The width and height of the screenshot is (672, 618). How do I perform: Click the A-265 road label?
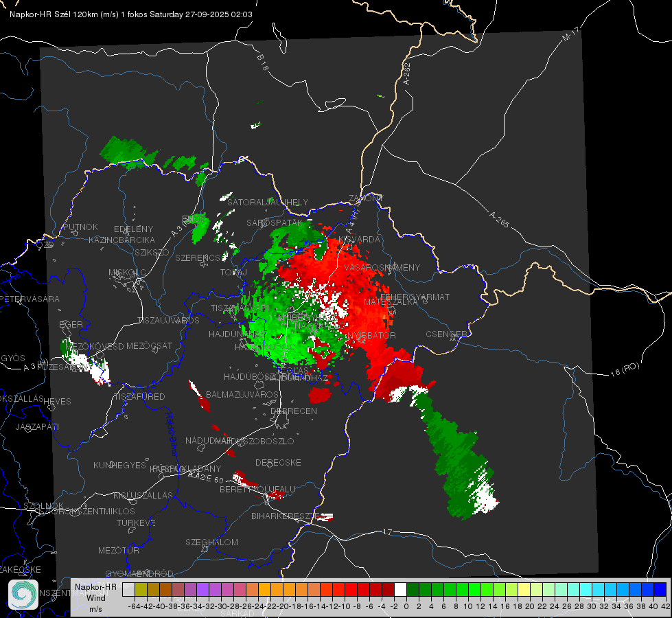[x=499, y=219]
